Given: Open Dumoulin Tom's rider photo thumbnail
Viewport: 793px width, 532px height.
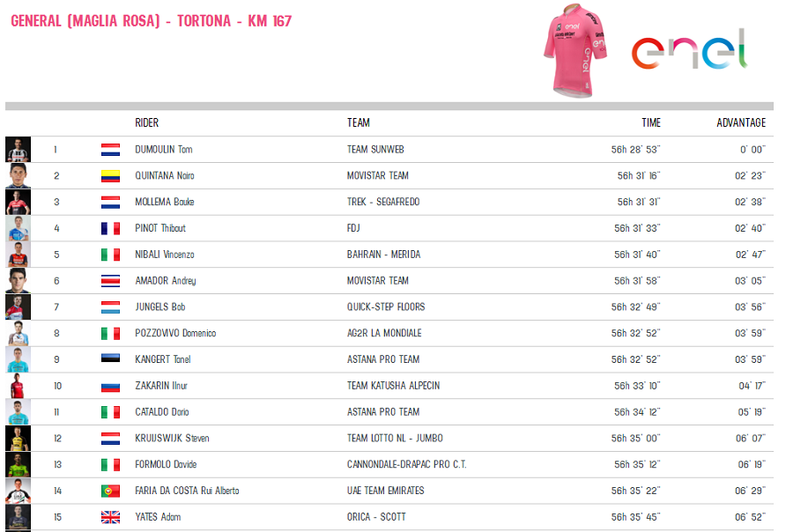Looking at the screenshot, I should pyautogui.click(x=19, y=149).
